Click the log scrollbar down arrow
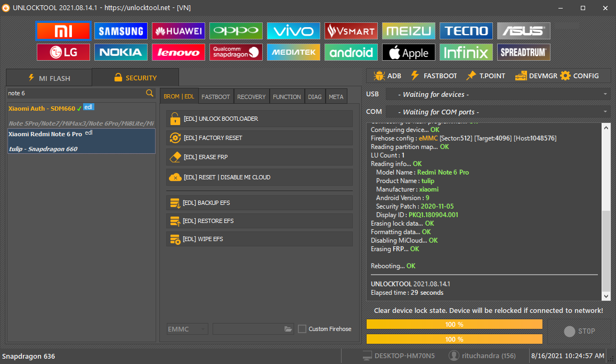616x364 pixels. [606, 296]
